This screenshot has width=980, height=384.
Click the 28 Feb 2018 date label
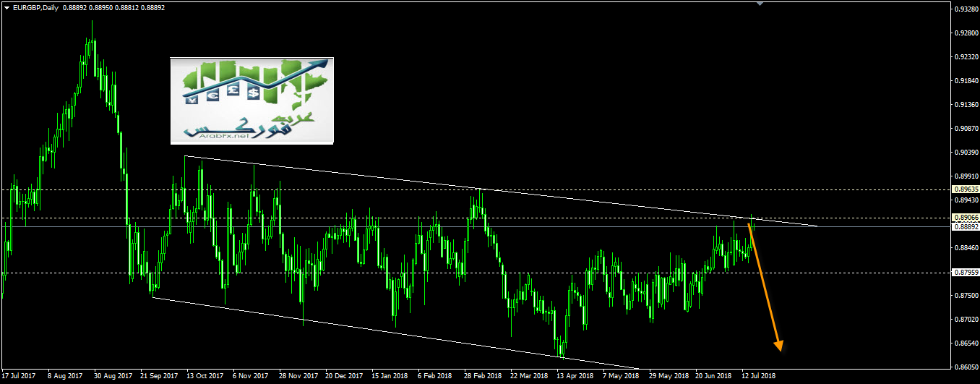point(483,376)
